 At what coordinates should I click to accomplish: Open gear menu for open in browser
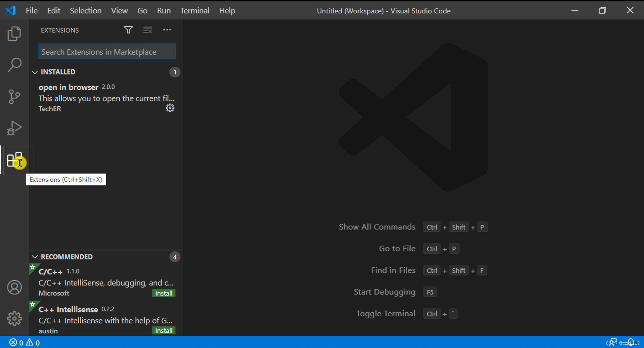click(170, 108)
